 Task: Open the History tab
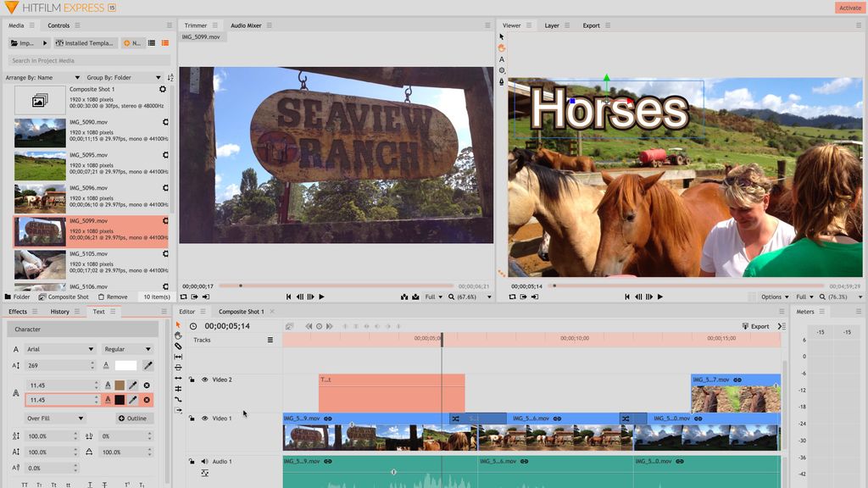(59, 312)
